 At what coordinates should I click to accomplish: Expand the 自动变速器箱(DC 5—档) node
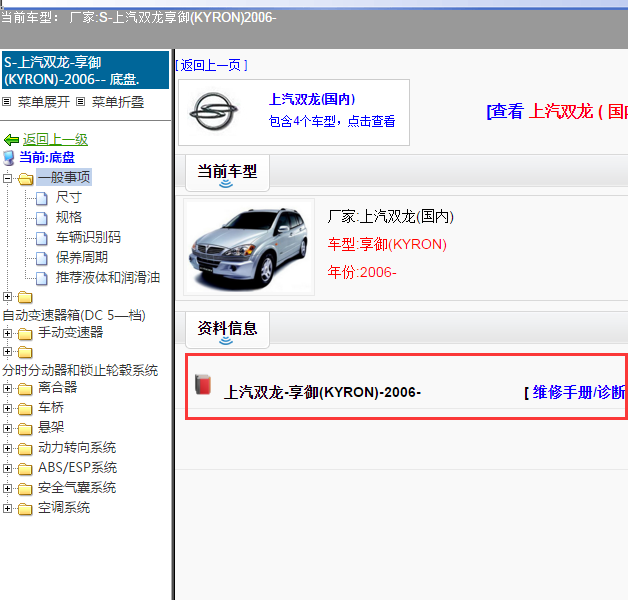coord(7,296)
